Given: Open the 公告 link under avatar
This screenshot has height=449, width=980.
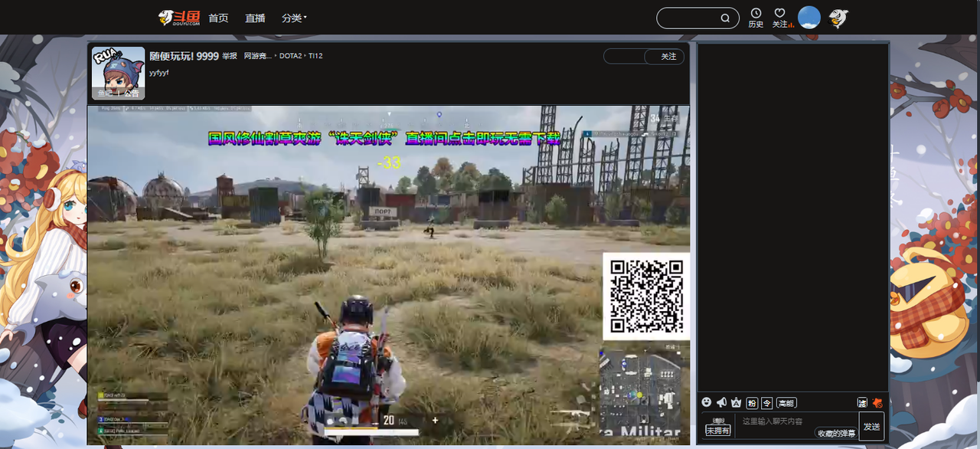Looking at the screenshot, I should click(x=132, y=93).
